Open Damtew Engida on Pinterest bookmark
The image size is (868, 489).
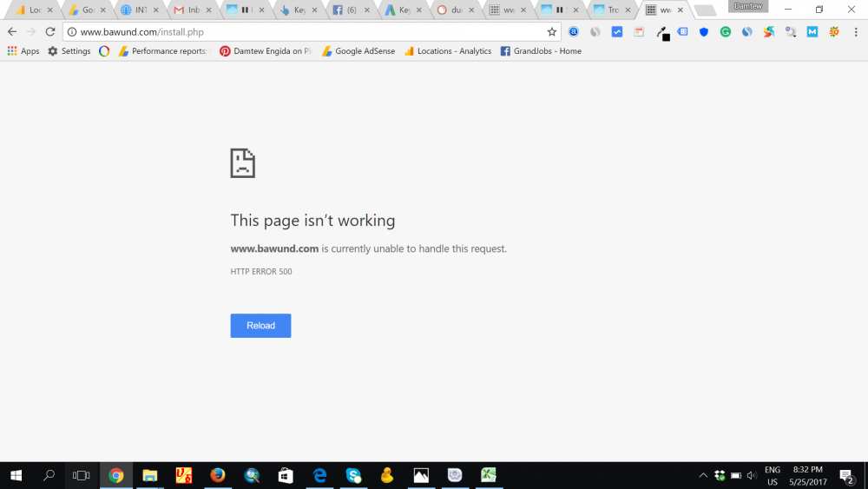pyautogui.click(x=266, y=51)
